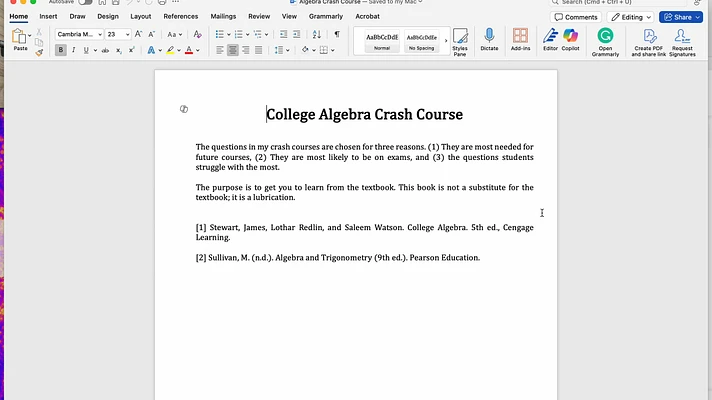The image size is (712, 400).
Task: Open the font name dropdown
Action: (x=100, y=35)
